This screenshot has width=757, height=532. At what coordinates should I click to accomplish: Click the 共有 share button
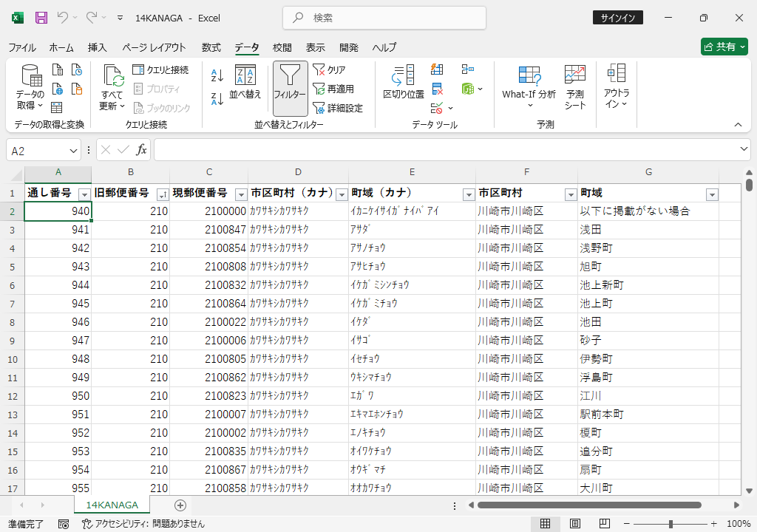(724, 47)
